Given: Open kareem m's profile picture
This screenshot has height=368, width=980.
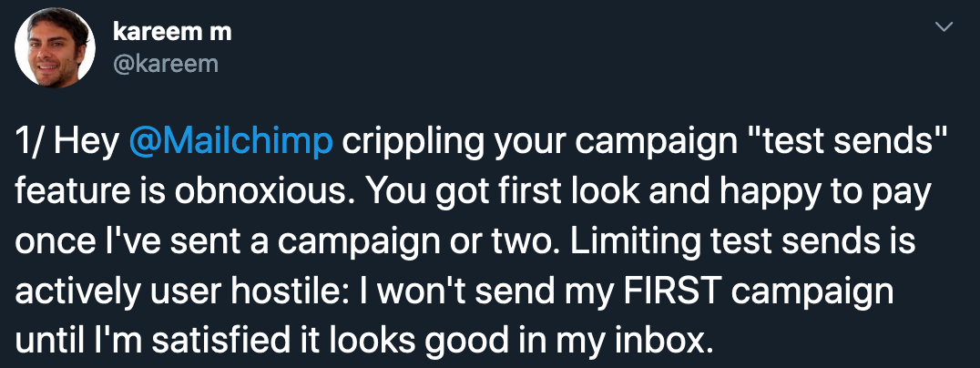Looking at the screenshot, I should (x=55, y=48).
